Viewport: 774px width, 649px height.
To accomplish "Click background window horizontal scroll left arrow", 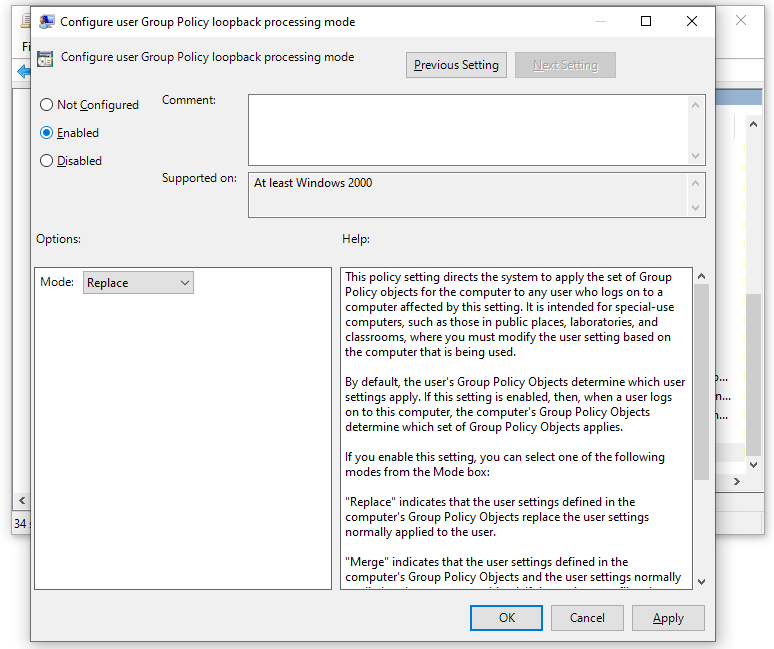I will [22, 500].
